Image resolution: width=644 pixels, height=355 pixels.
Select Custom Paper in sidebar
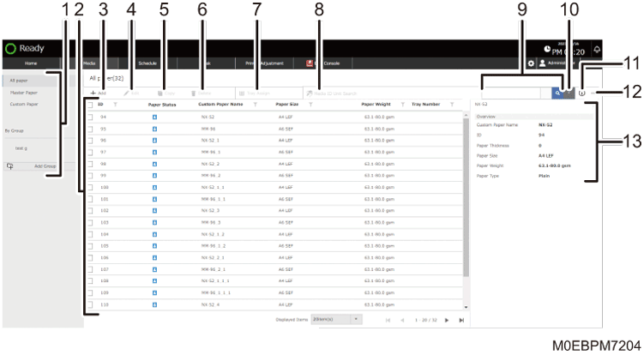coord(25,103)
